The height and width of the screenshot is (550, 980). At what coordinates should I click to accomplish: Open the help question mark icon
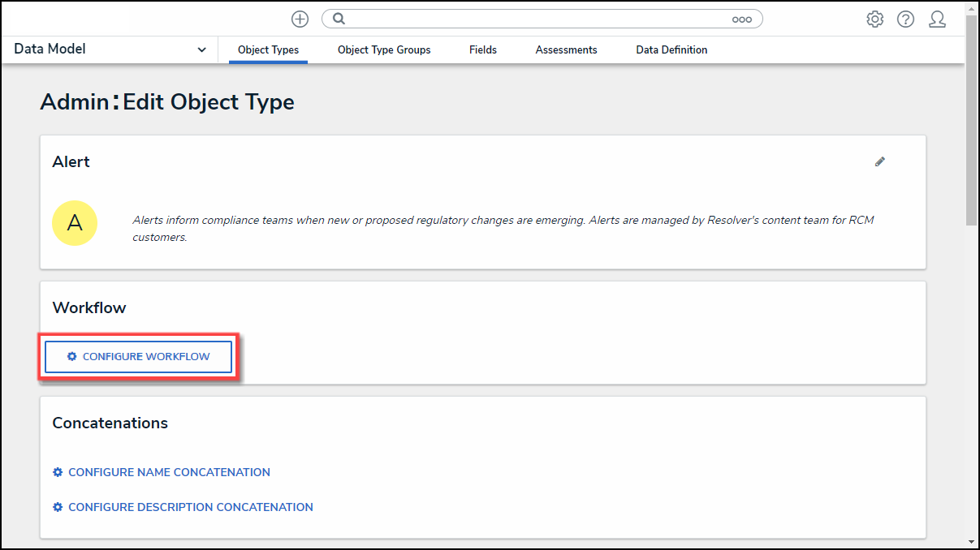(905, 19)
